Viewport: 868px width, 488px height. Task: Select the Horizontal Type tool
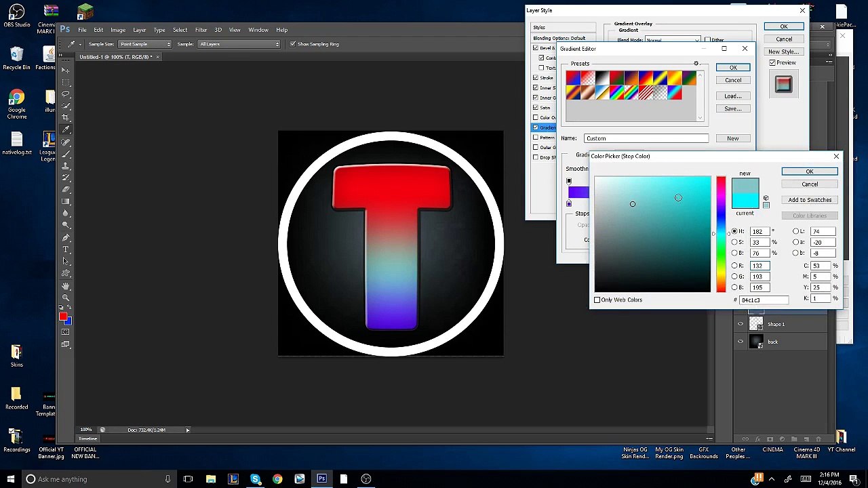click(66, 249)
